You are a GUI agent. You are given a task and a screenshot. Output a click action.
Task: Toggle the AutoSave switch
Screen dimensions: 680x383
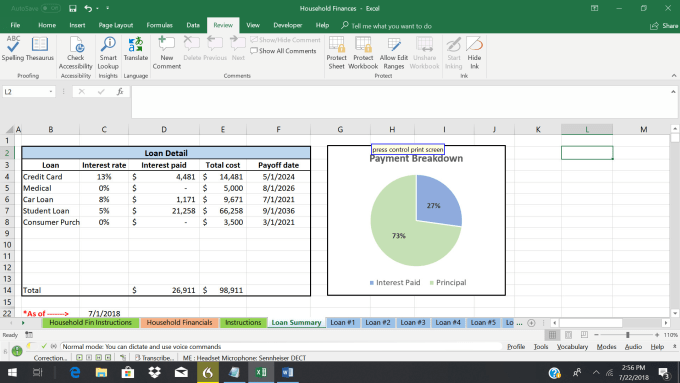pyautogui.click(x=51, y=8)
